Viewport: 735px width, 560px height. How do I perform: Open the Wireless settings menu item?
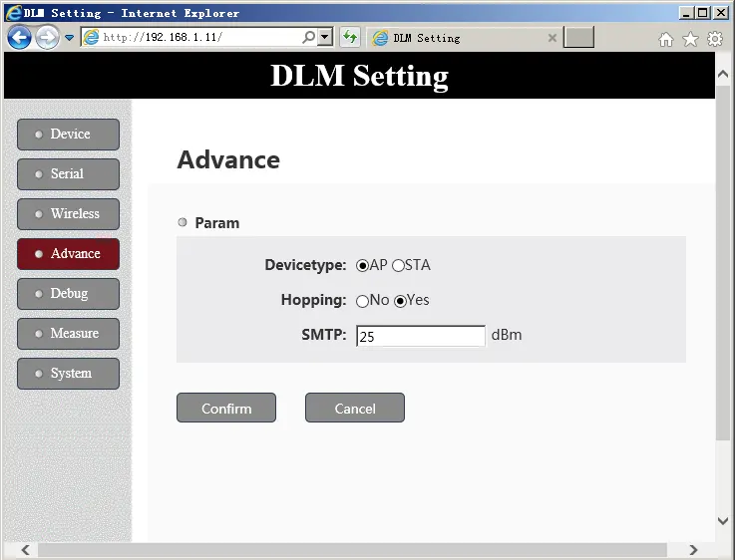68,214
